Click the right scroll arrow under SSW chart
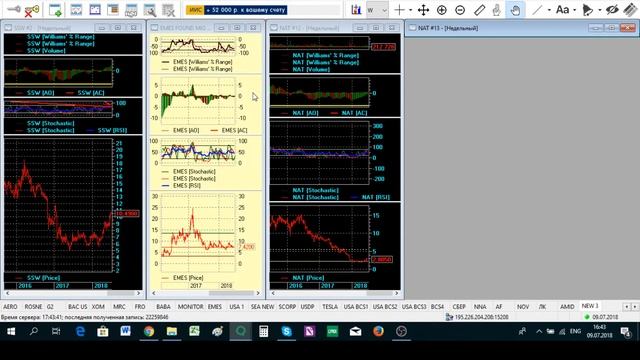The image size is (640, 360). pos(139,293)
